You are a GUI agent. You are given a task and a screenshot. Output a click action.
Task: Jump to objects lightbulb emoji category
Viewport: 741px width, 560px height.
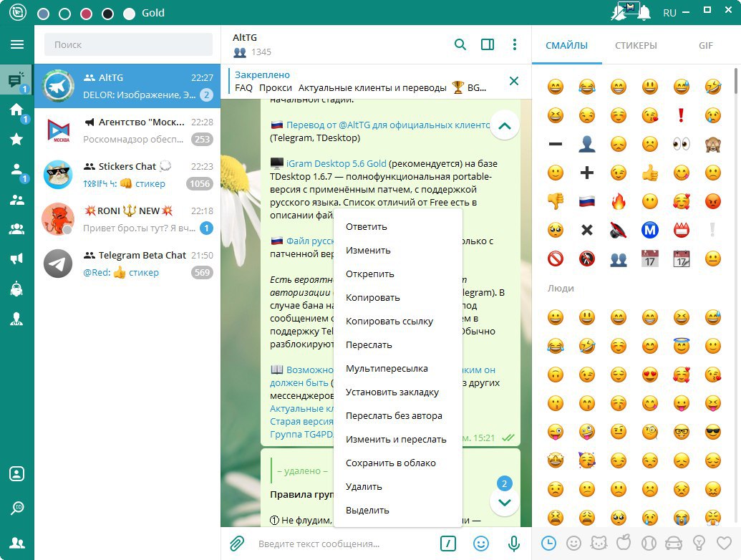click(699, 544)
